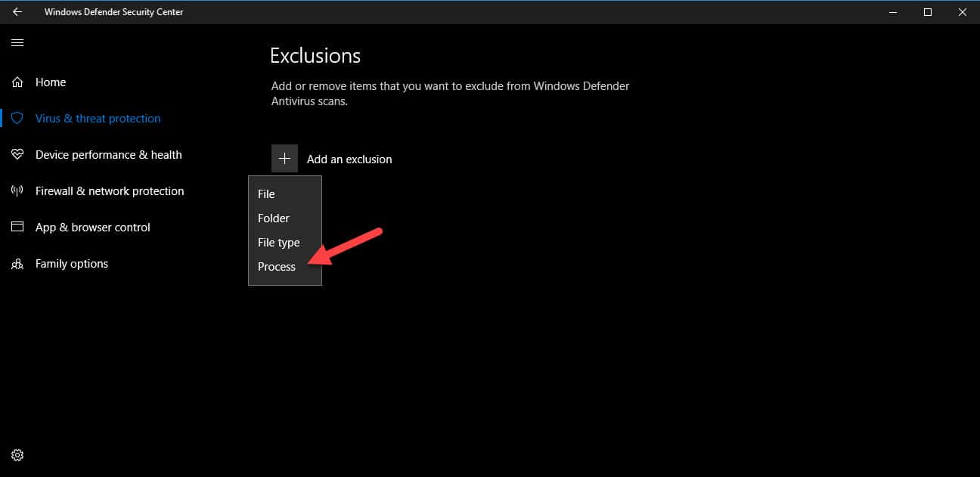Click the Device performance heart icon
The width and height of the screenshot is (980, 477).
(x=17, y=155)
